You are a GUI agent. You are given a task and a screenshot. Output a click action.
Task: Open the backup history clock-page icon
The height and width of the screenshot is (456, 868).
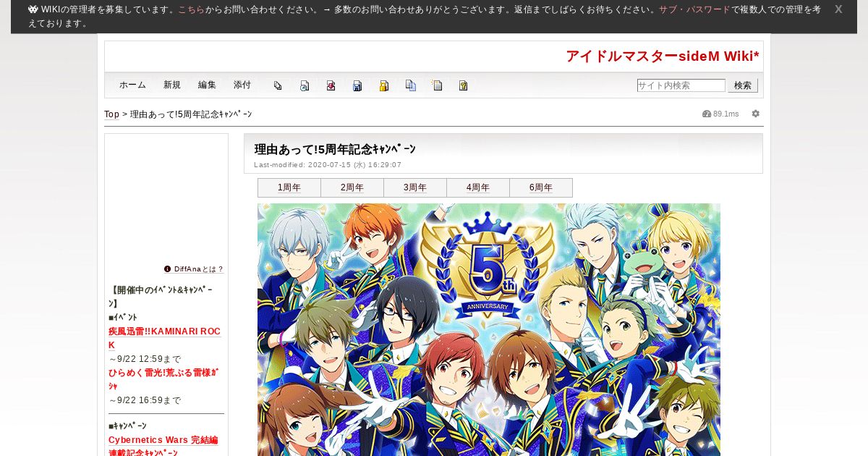pos(305,85)
